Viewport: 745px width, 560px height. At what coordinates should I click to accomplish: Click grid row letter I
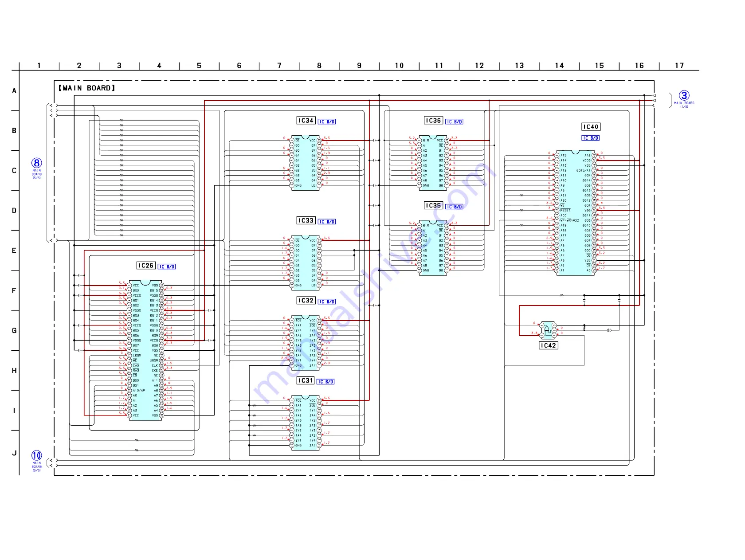click(x=14, y=411)
